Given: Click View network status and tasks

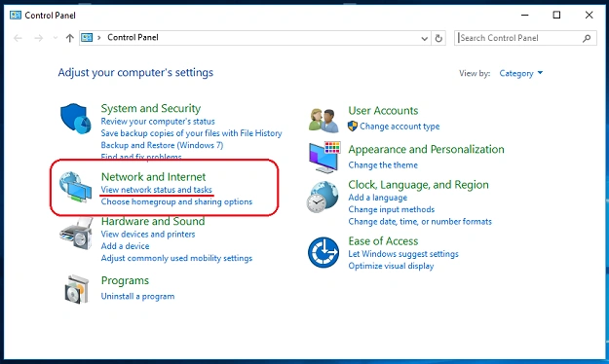Looking at the screenshot, I should pyautogui.click(x=157, y=190).
